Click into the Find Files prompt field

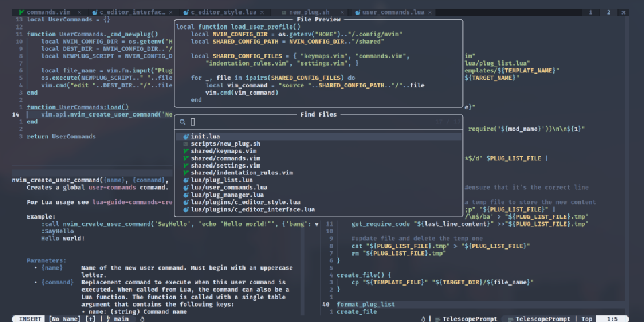click(318, 122)
